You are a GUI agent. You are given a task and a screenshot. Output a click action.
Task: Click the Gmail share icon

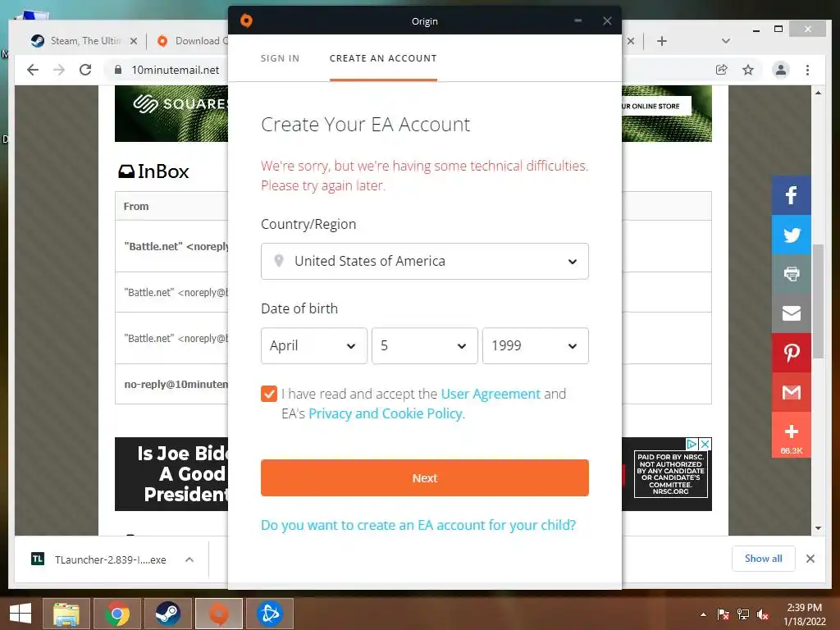[792, 392]
